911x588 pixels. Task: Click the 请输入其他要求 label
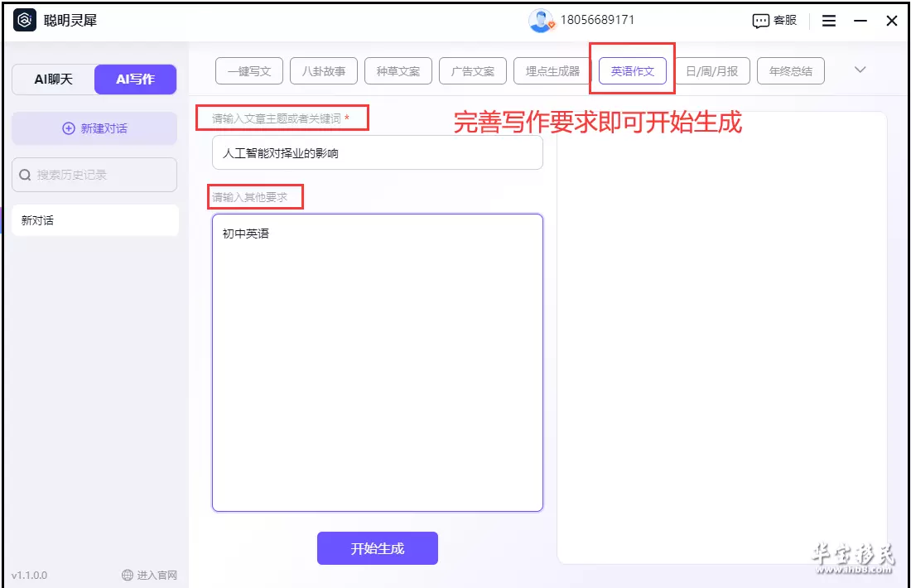tap(250, 198)
